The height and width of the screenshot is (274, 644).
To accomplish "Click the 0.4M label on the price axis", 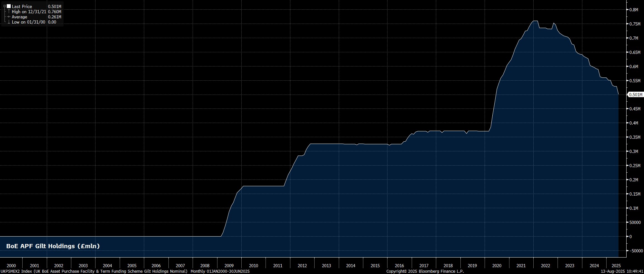I will 634,123.
